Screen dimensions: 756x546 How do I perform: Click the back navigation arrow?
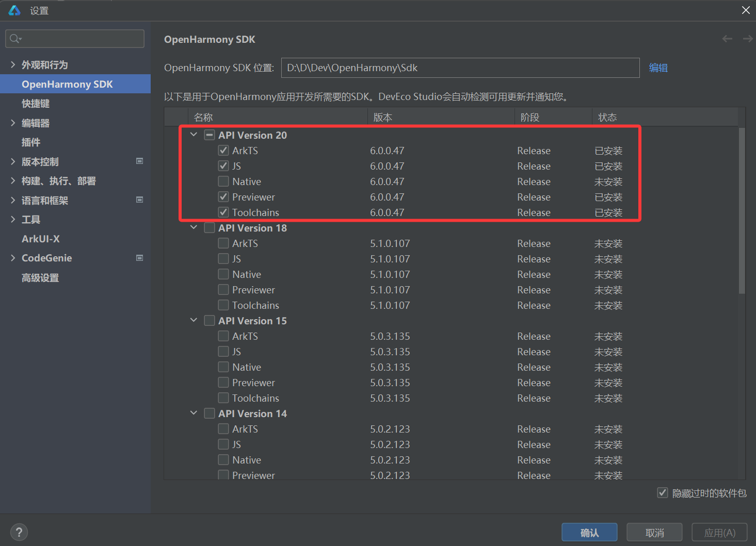727,39
